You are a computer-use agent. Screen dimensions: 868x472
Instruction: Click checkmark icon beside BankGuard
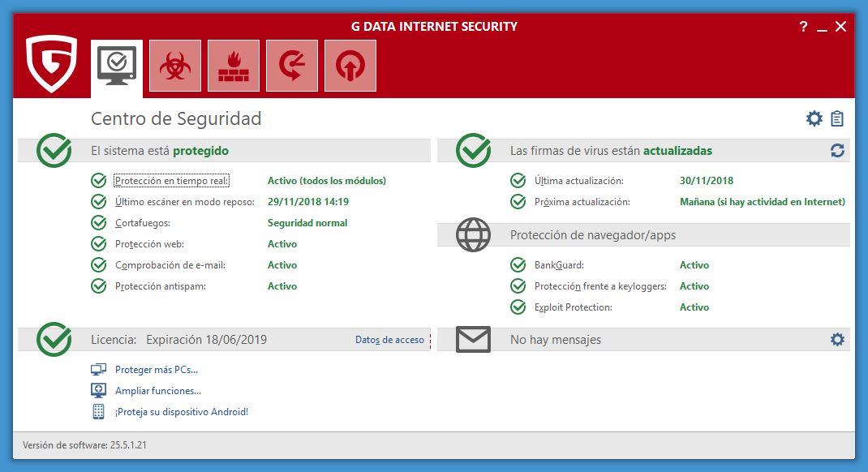[x=518, y=264]
